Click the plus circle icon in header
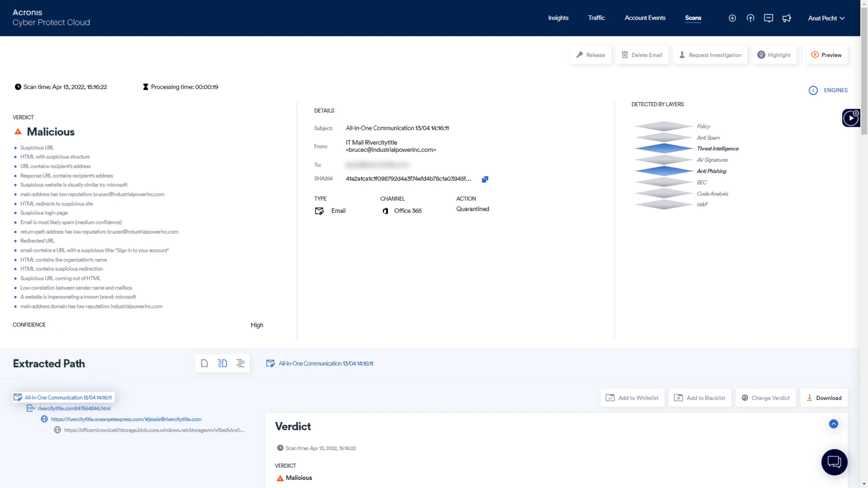This screenshot has height=488, width=868. pos(732,18)
